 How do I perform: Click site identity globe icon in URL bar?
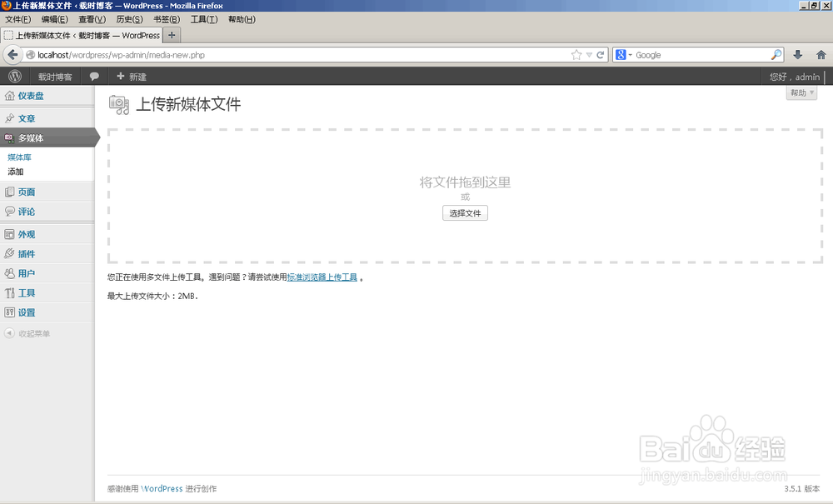pos(31,55)
